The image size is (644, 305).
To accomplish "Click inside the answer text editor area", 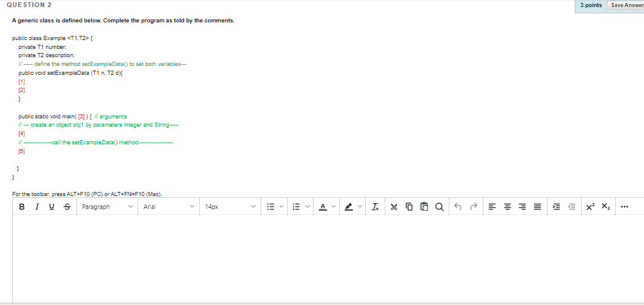I will tap(328, 259).
